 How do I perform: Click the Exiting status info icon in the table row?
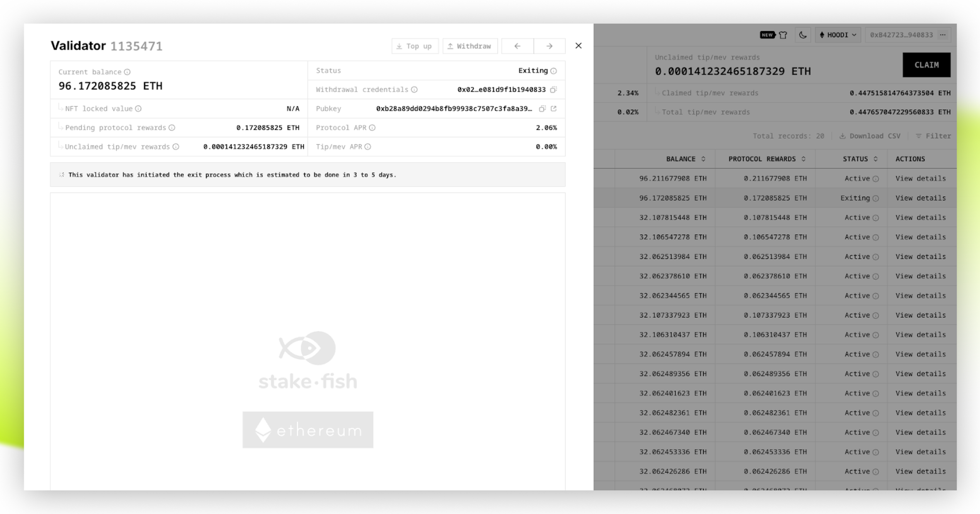[876, 199]
